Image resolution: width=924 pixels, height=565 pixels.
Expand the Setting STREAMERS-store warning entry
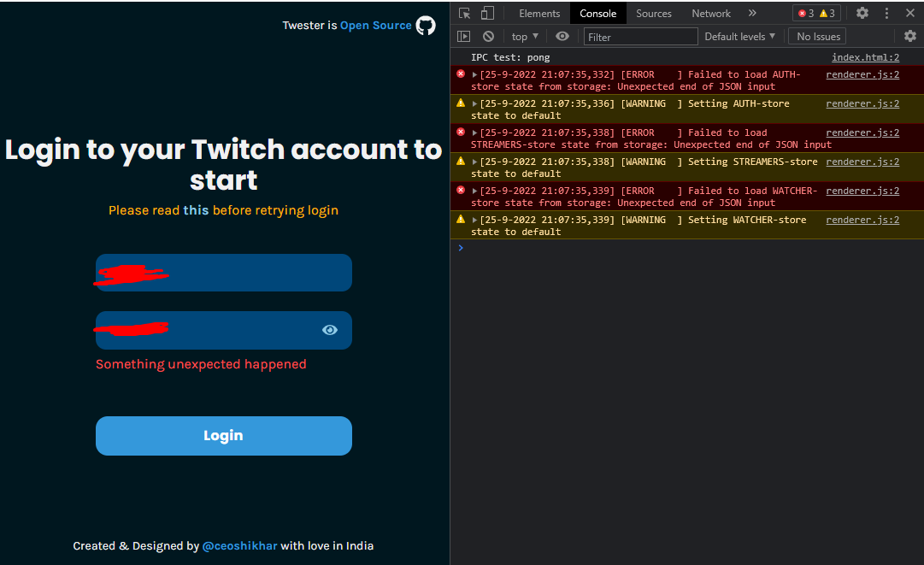(x=474, y=162)
